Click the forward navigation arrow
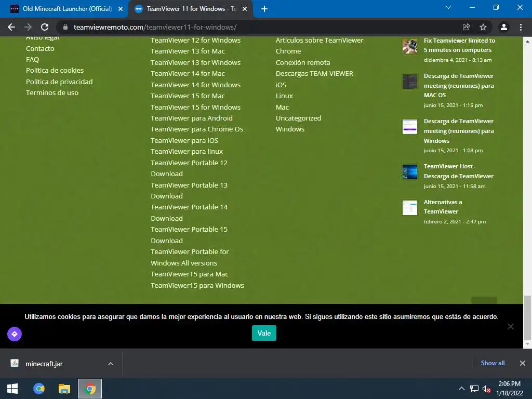 pyautogui.click(x=28, y=27)
